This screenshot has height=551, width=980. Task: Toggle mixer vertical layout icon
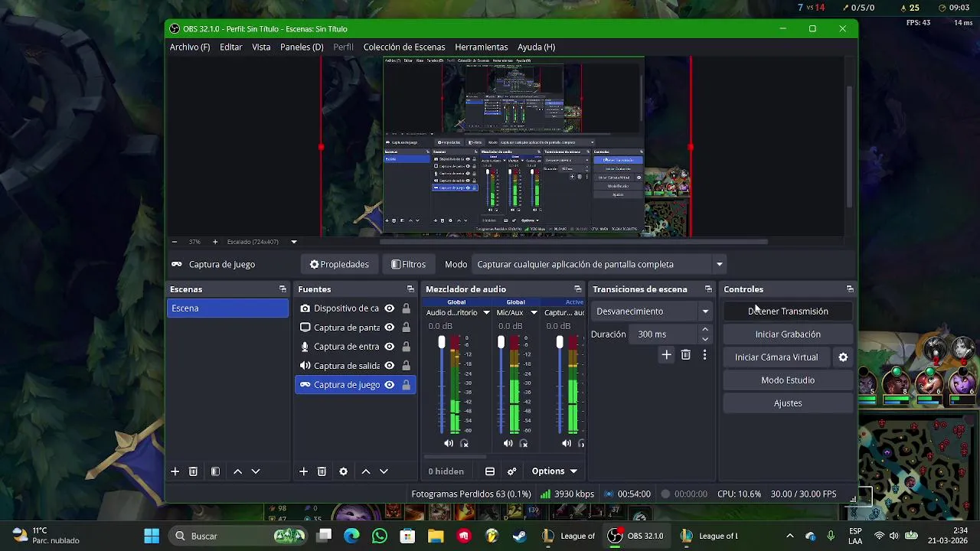point(490,471)
